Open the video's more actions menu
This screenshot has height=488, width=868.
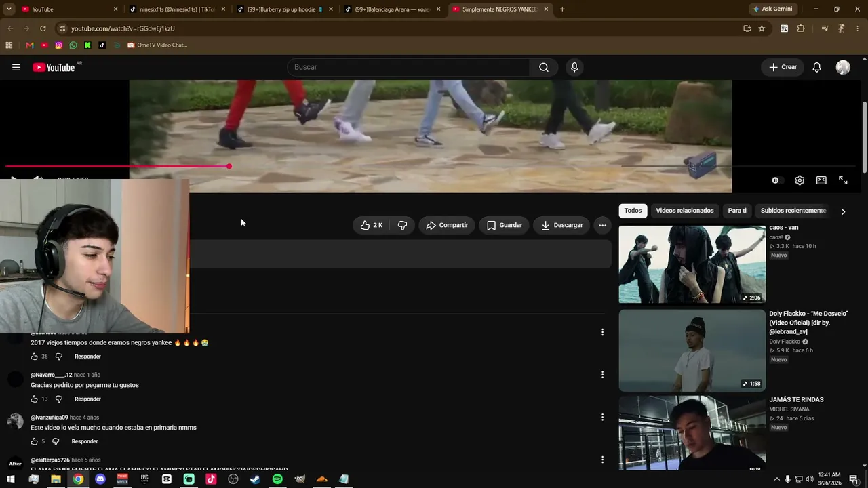click(x=602, y=225)
